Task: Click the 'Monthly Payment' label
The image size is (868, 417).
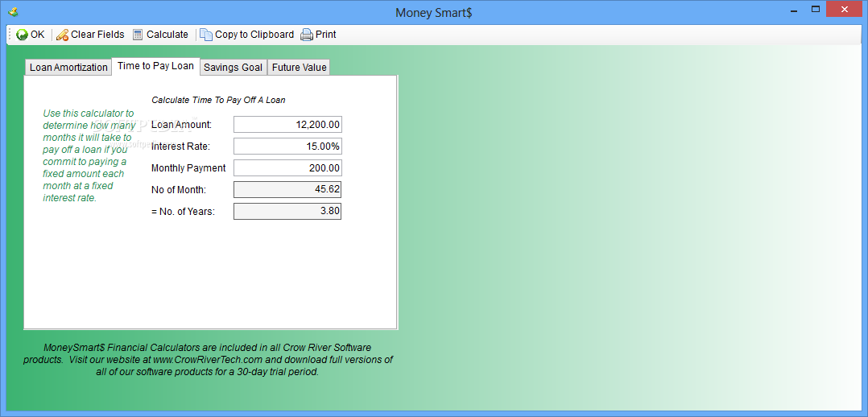Action: (x=188, y=168)
